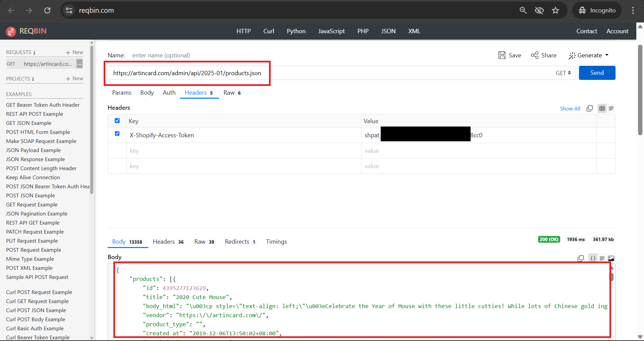Click the first empty header key field
This screenshot has height=341, width=644.
point(244,151)
